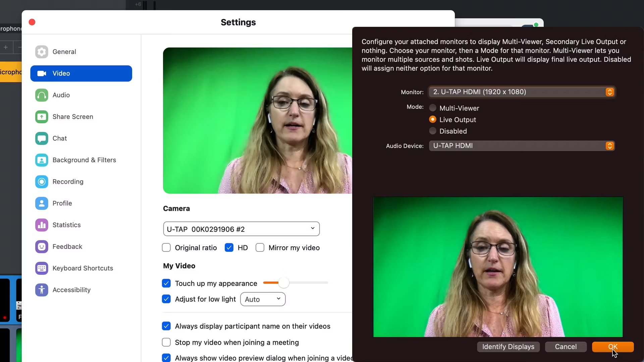Image resolution: width=644 pixels, height=362 pixels.
Task: Enable Stop my video when joining
Action: (166, 342)
